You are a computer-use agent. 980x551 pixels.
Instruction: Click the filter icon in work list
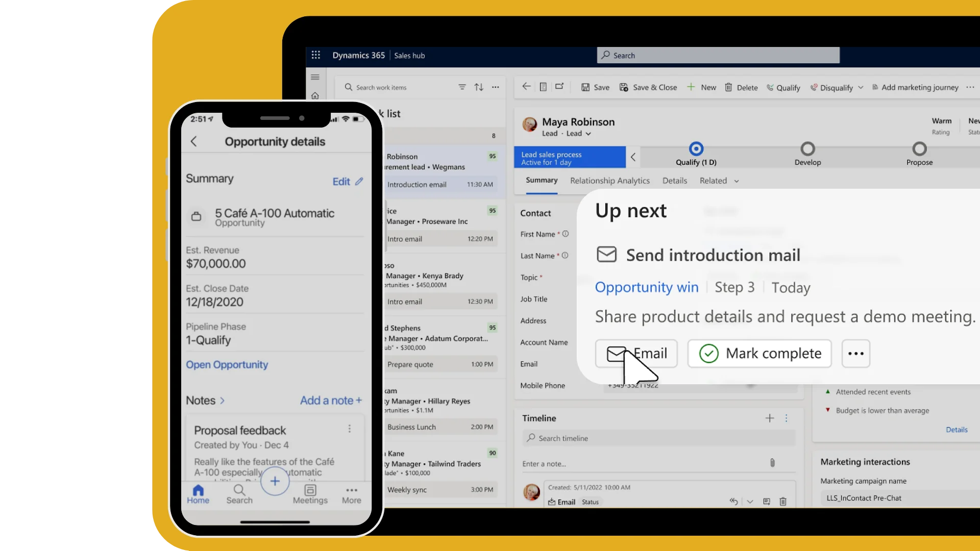click(x=462, y=87)
